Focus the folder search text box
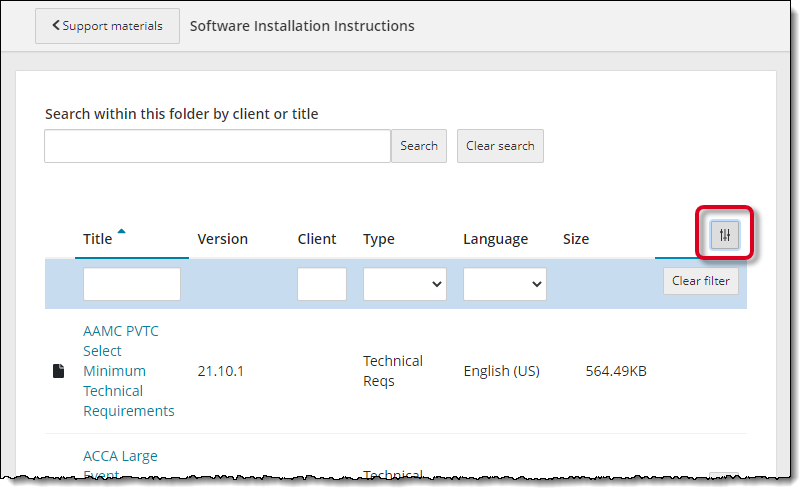Viewport: 806px width, 495px height. (217, 146)
